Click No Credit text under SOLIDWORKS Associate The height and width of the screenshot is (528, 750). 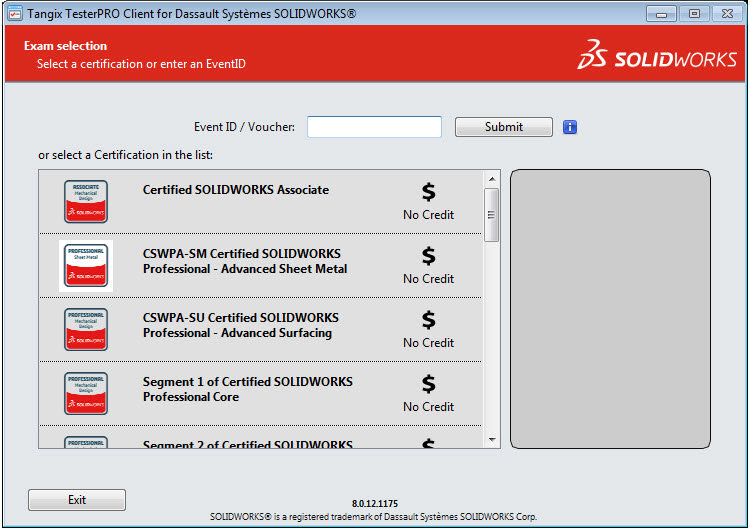[x=429, y=215]
